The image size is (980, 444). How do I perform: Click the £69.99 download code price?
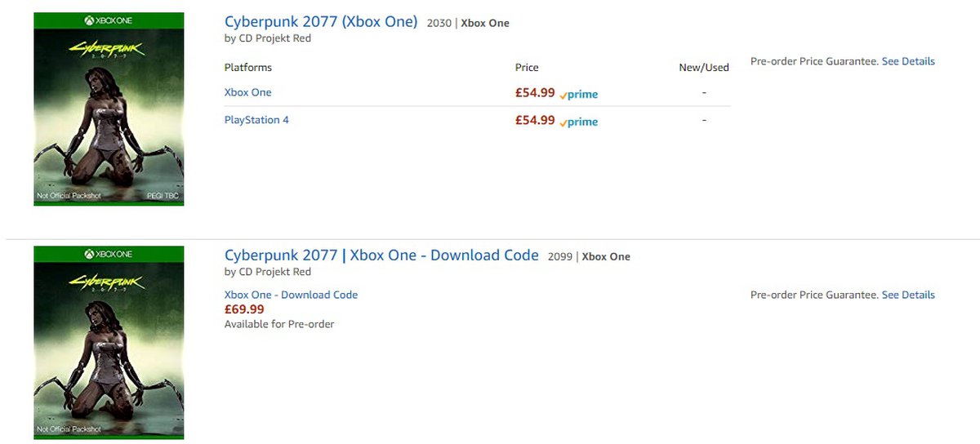point(244,309)
